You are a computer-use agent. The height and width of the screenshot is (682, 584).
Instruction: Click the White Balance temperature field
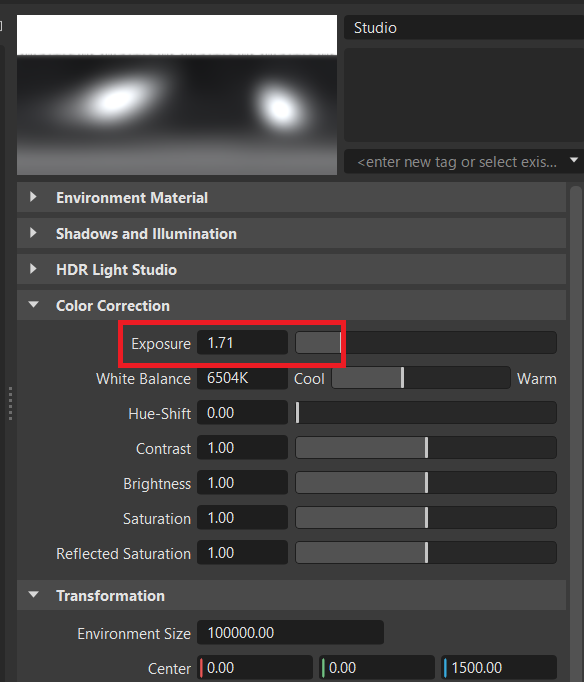pos(242,378)
